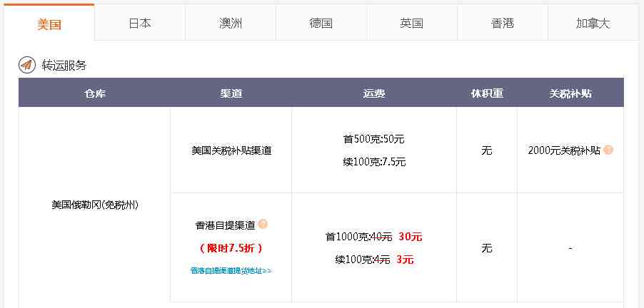
Task: Select the 英国 tab
Action: [412, 24]
